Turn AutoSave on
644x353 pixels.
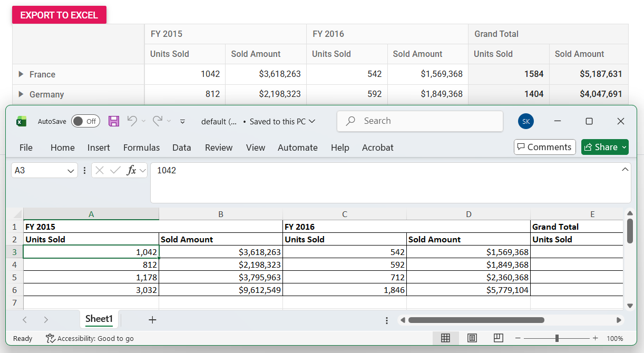pyautogui.click(x=85, y=121)
